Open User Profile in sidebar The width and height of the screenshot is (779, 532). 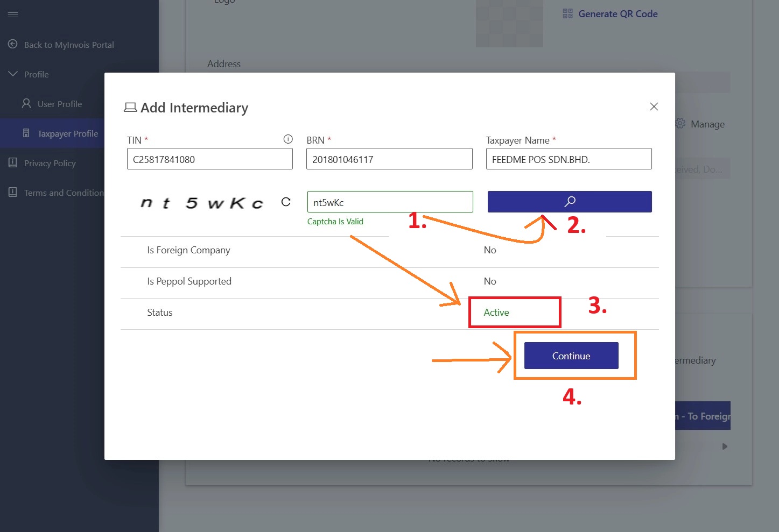coord(59,104)
